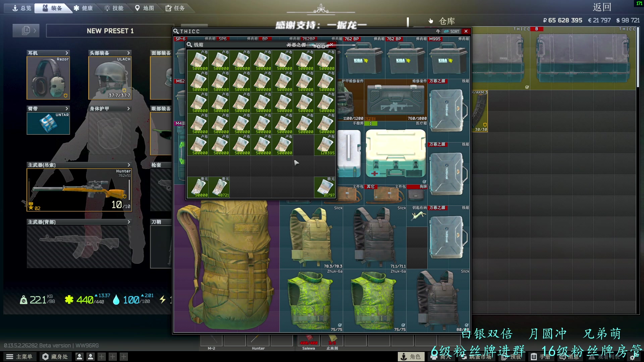The width and height of the screenshot is (644, 362).
Task: Click the ₽ 65 628 395 rouble balance
Action: pos(562,20)
